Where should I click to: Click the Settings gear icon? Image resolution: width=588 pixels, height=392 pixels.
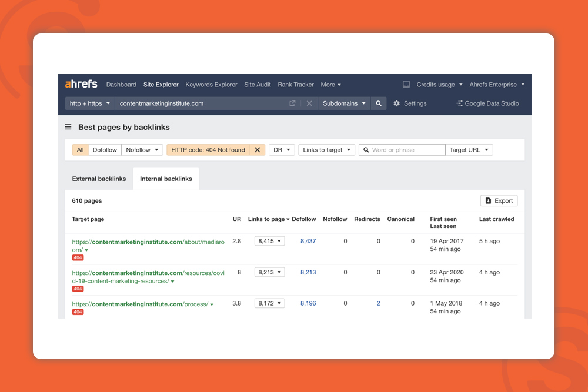coord(396,103)
